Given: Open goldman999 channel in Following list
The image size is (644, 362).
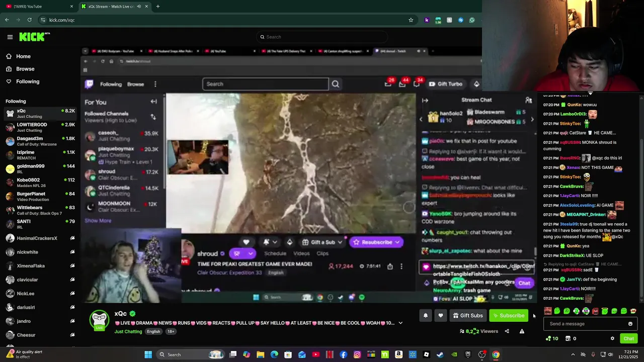Looking at the screenshot, I should coord(40,168).
